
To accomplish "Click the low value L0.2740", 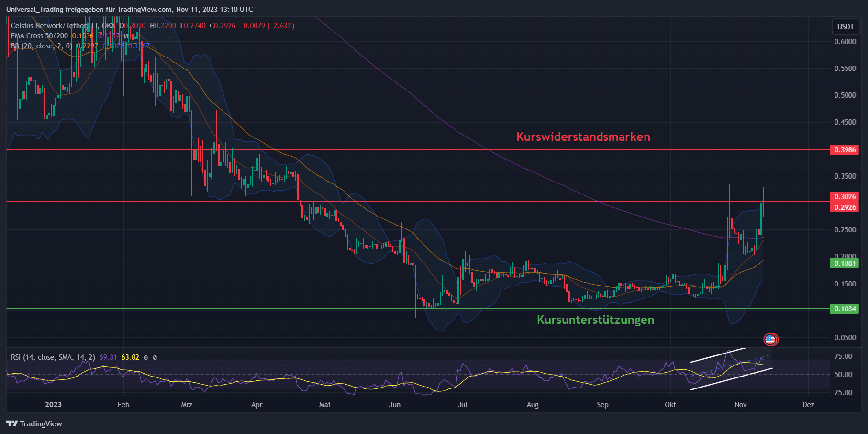I will coord(193,26).
